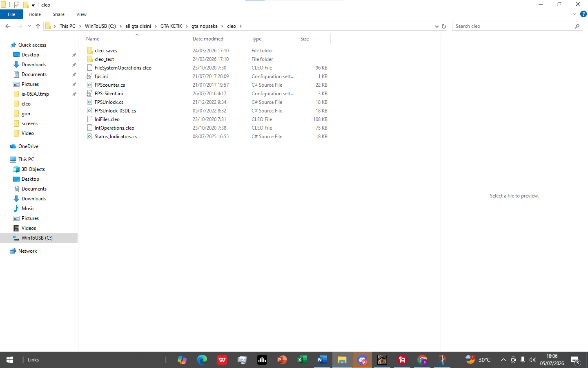Expand the ribbon chevron
588x368 pixels.
coord(574,14)
